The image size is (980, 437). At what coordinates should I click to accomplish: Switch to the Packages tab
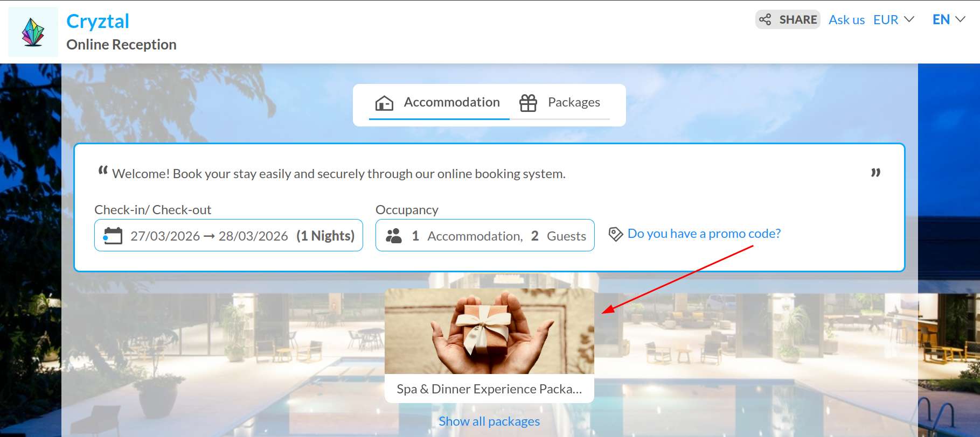click(560, 102)
